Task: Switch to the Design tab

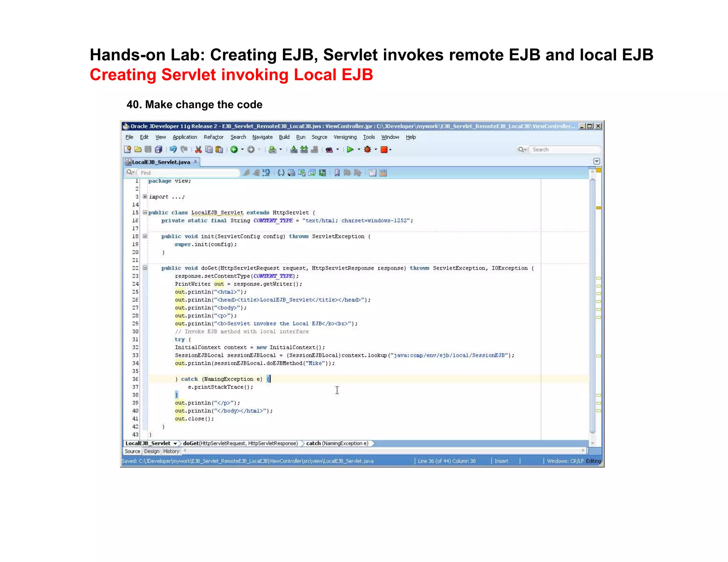Action: [x=152, y=451]
